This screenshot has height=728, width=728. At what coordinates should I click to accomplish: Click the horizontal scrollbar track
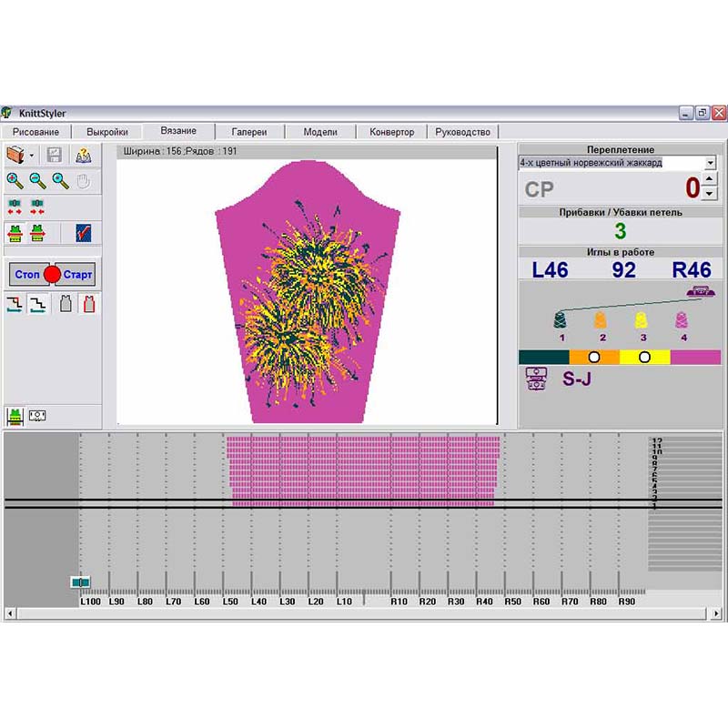pyautogui.click(x=362, y=613)
